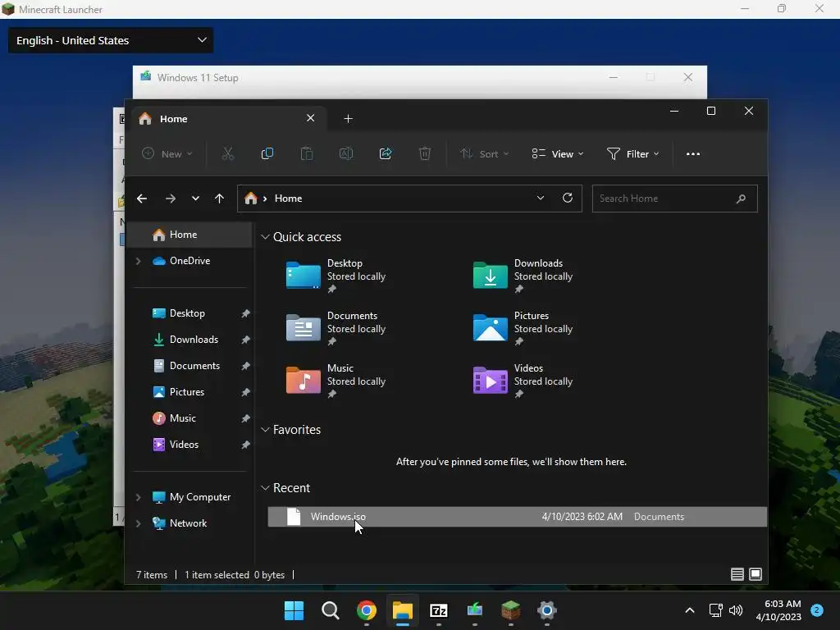
Task: Open taskbar Search
Action: (x=330, y=610)
